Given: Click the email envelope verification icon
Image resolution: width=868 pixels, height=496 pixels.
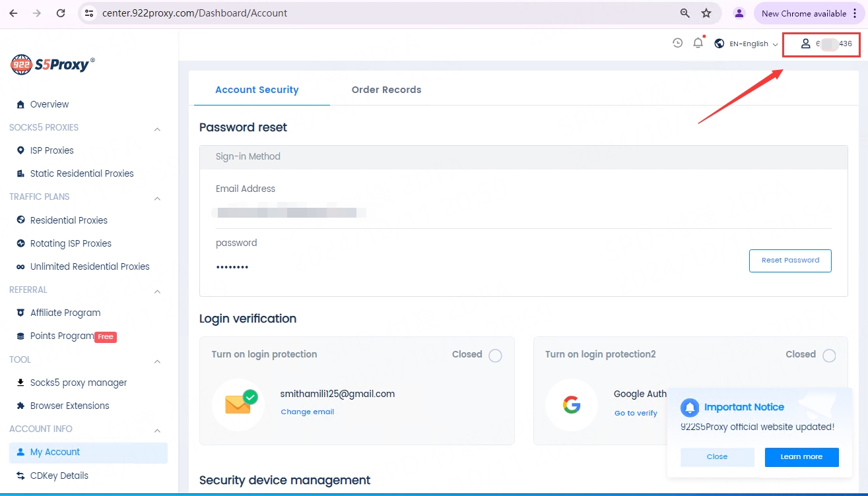Looking at the screenshot, I should 238,404.
